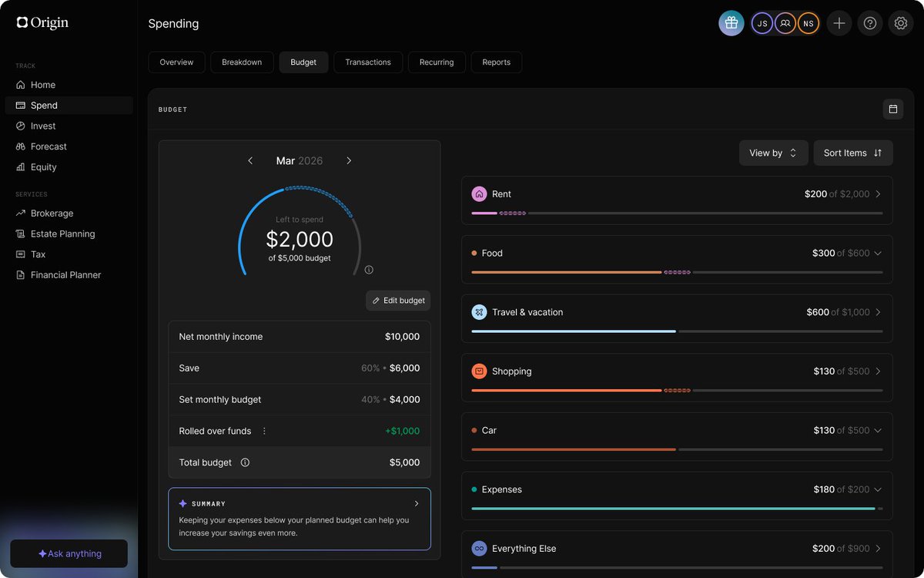Viewport: 924px width, 578px height.
Task: Open Shopping category details chevron
Action: point(878,371)
